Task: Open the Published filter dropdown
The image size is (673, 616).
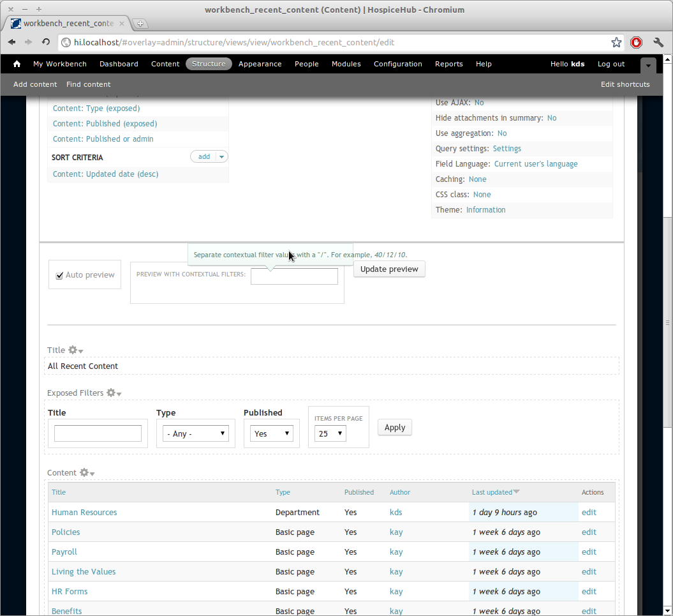Action: (272, 434)
